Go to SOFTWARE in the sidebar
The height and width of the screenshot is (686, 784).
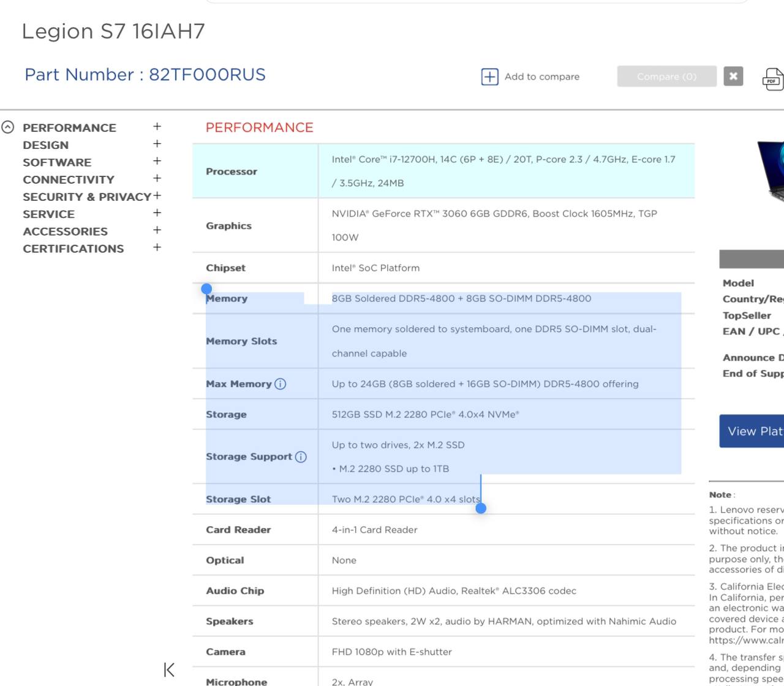tap(57, 162)
